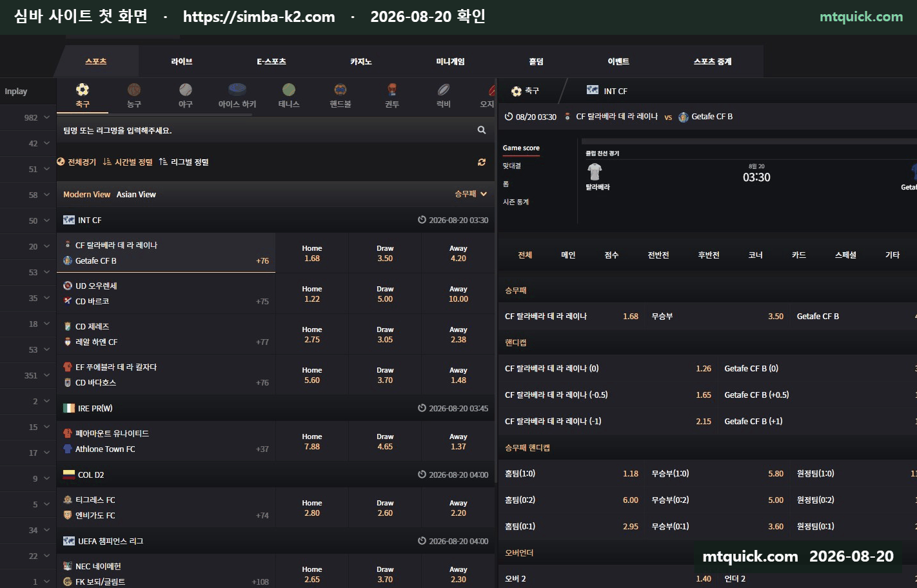Refresh the match list icon
Image resolution: width=917 pixels, height=588 pixels.
(482, 162)
